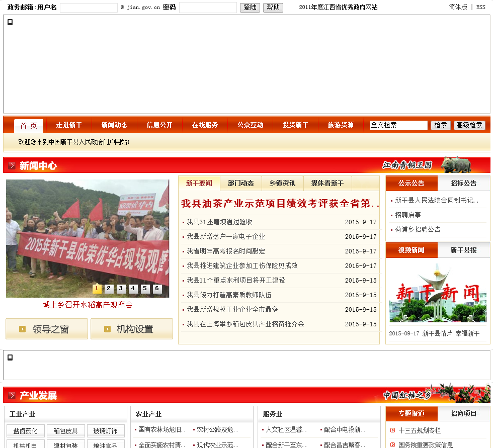Screen dimensions: 493x448
Task: Open the 信息公开 menu item
Action: click(x=159, y=125)
